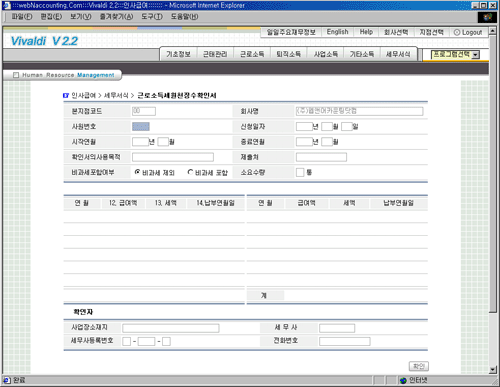Click the English link
Image resolution: width=500 pixels, height=387 pixels.
(337, 32)
